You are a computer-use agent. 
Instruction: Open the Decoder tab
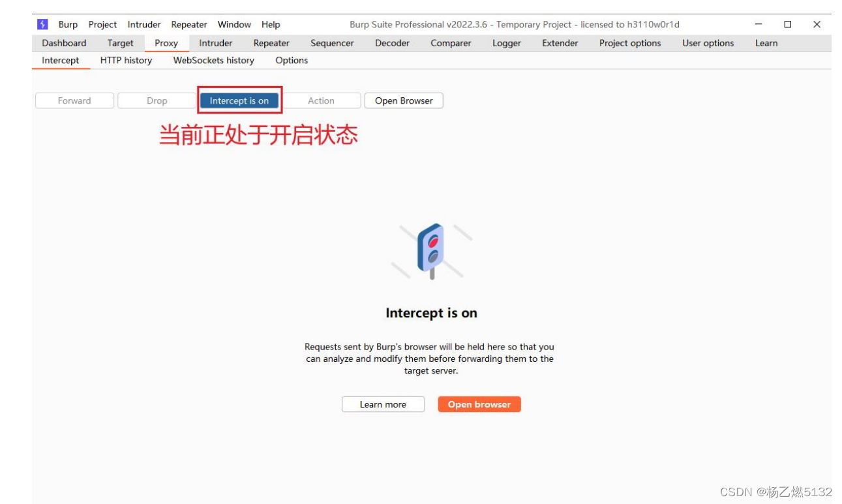pos(392,43)
